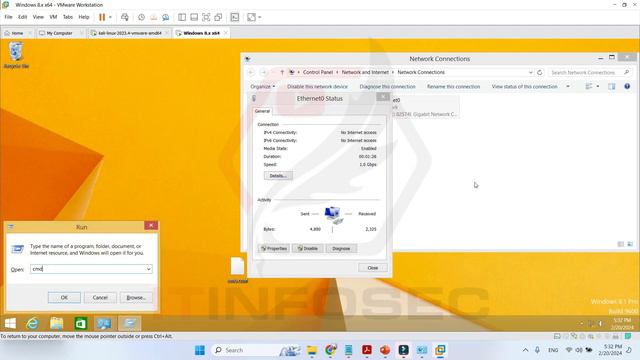Open the change view dropdown in Network Connections

point(598,87)
